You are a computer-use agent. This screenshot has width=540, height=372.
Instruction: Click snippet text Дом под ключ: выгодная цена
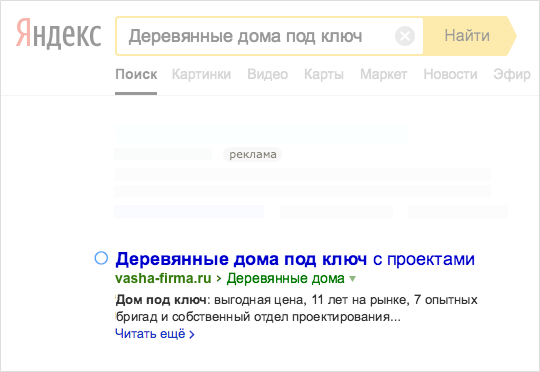pyautogui.click(x=211, y=300)
